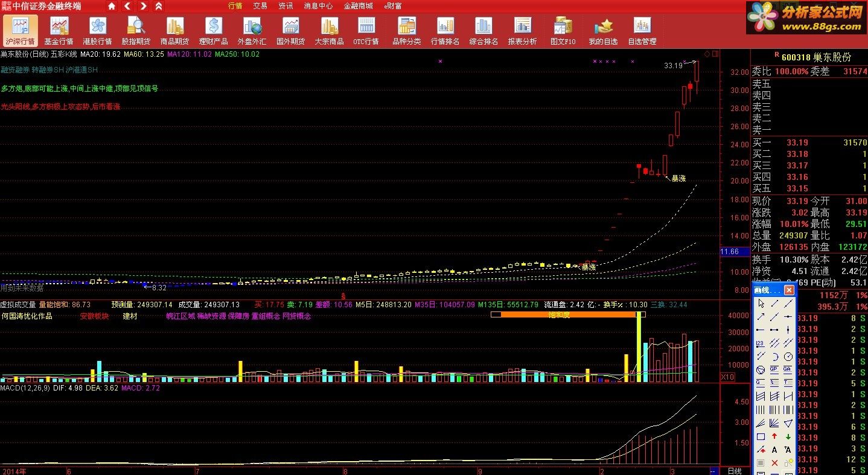Image resolution: width=868 pixels, height=475 pixels.
Task: Open 沪深行情 market view
Action: pos(20,31)
